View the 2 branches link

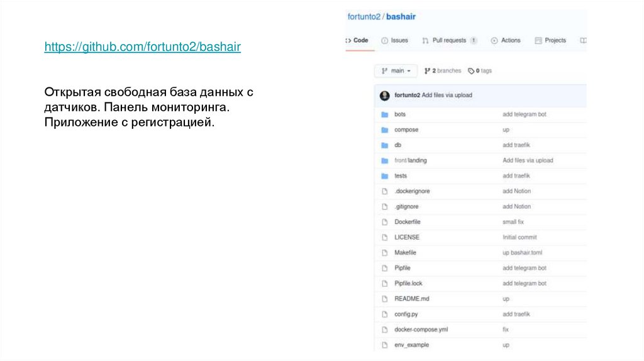(443, 71)
